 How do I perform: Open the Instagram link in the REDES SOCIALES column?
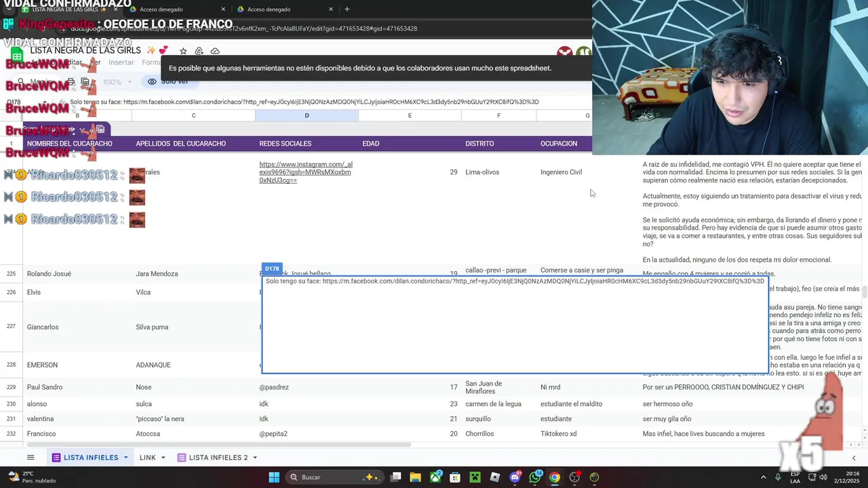[305, 172]
